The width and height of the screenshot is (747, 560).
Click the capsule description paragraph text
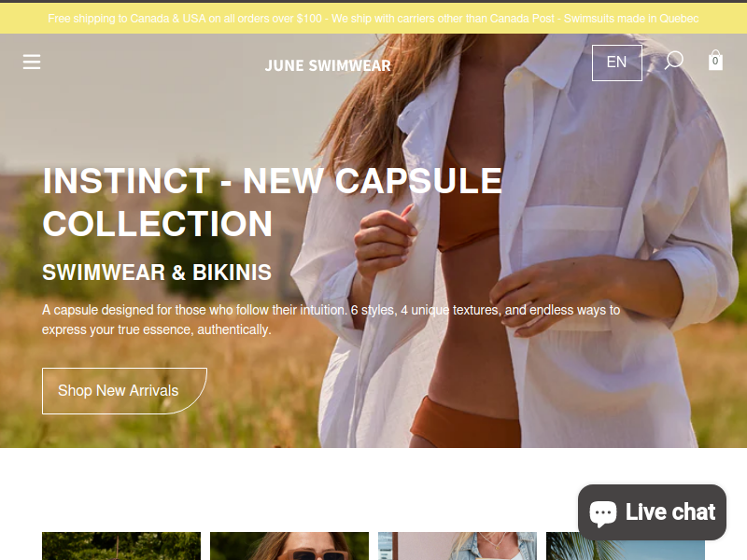pos(331,319)
